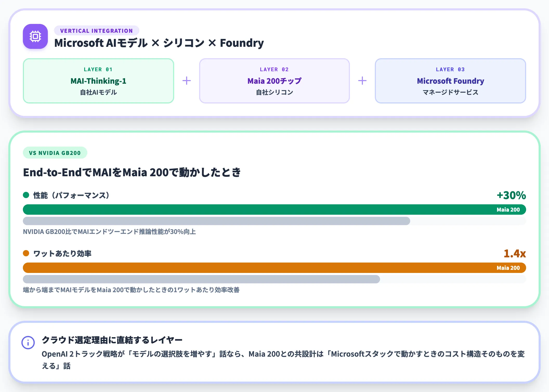The image size is (549, 392).
Task: Click the paragraph starting OpenAI 2トラック戦略が
Action: [x=283, y=360]
